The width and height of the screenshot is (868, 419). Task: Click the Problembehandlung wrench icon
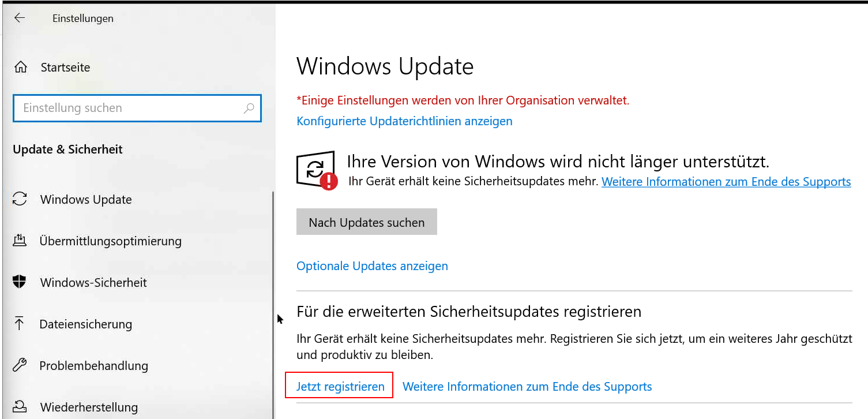point(20,365)
